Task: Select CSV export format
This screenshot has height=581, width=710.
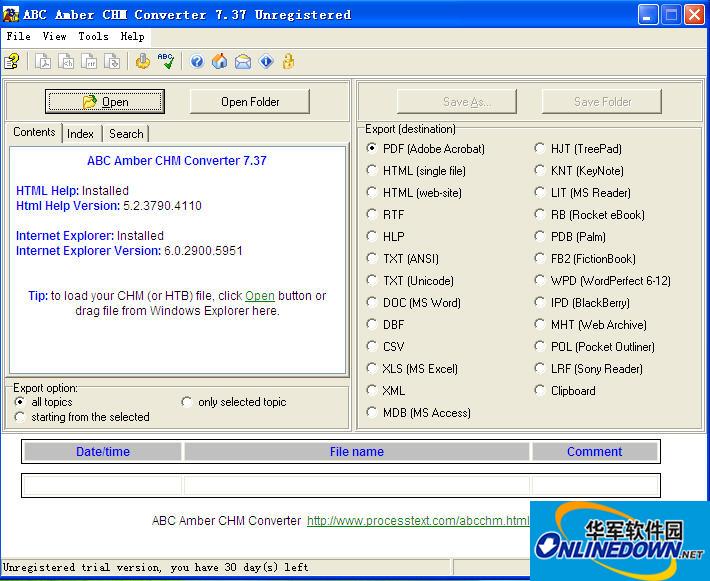Action: pos(385,346)
